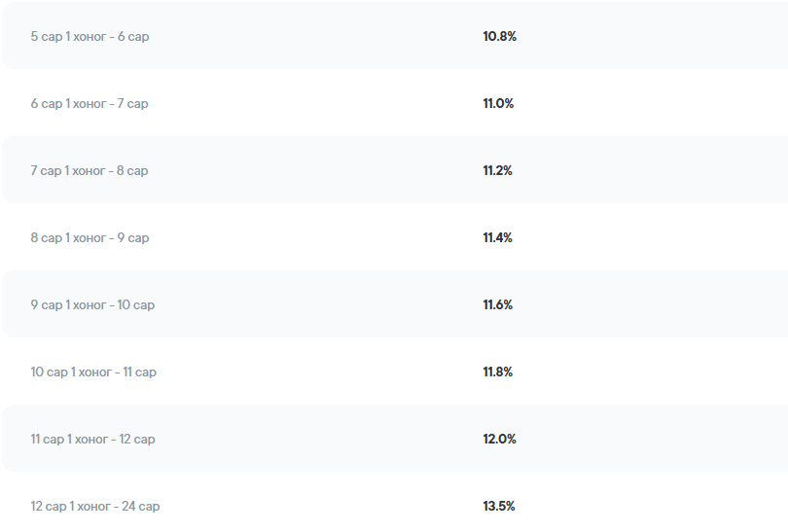Image resolution: width=788 pixels, height=532 pixels.
Task: Click the 7 сар 1 хоног – 8 сар label
Action: click(x=90, y=171)
